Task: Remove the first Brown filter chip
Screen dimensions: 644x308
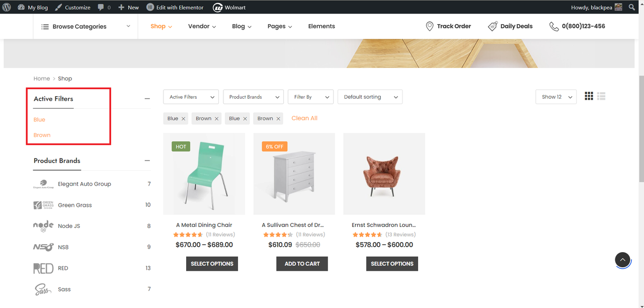Action: click(217, 119)
